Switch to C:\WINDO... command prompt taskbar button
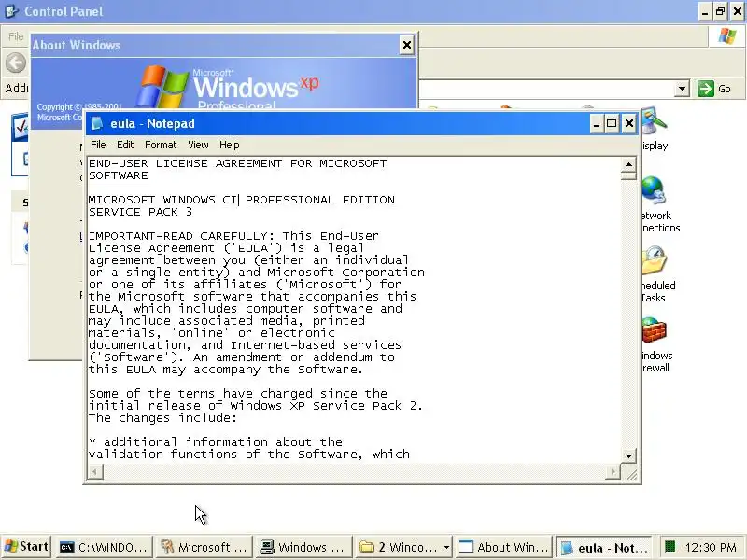Image resolution: width=747 pixels, height=560 pixels. click(104, 547)
